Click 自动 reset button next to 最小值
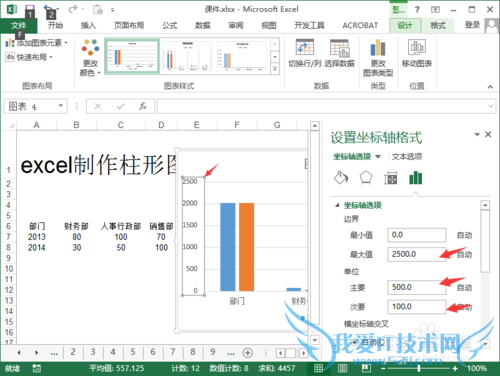This screenshot has height=376, width=500. [464, 235]
